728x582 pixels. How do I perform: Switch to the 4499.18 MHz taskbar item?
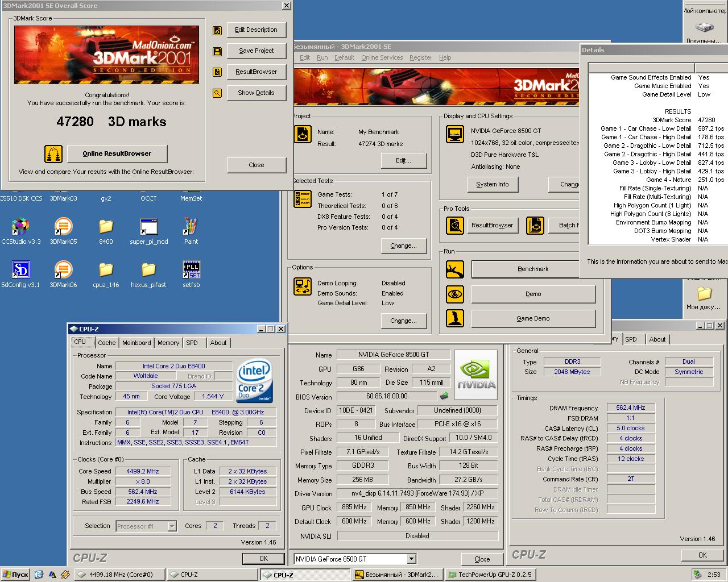pos(119,575)
